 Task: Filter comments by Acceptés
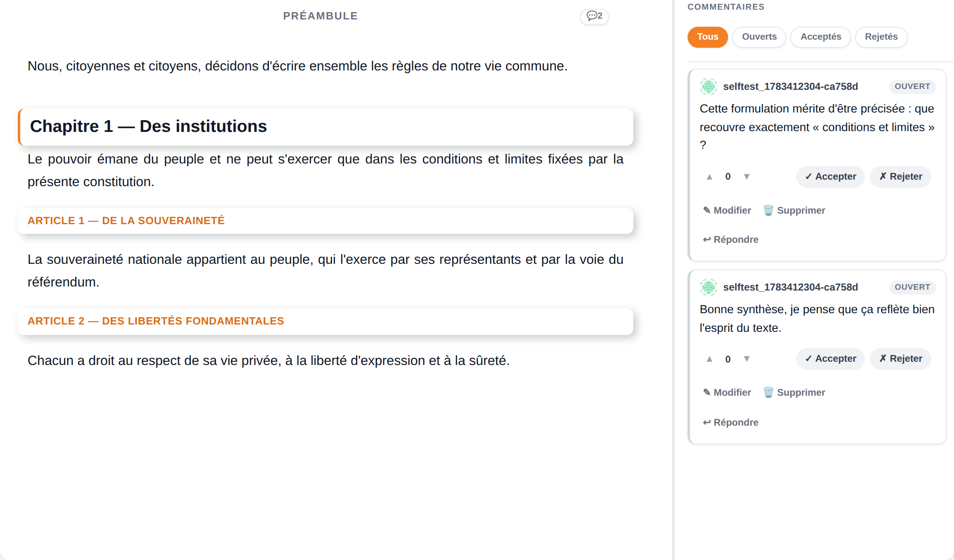coord(821,37)
